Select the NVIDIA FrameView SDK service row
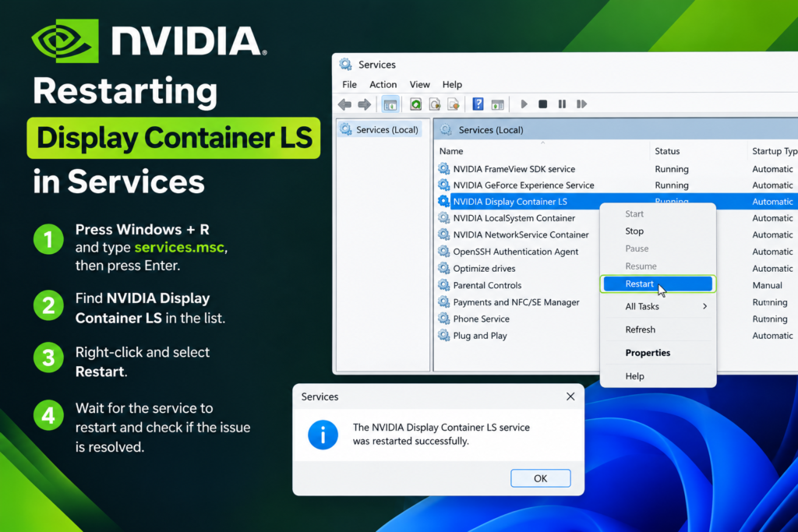The width and height of the screenshot is (798, 532). tap(617, 169)
